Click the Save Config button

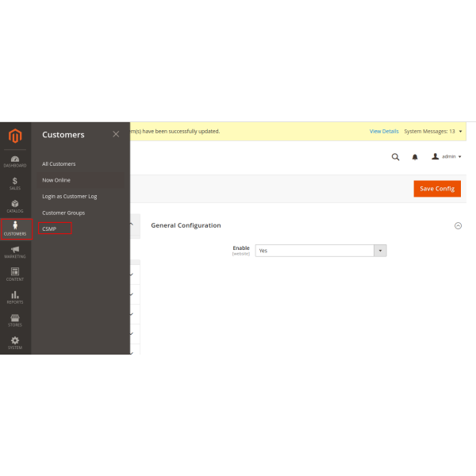pos(437,189)
